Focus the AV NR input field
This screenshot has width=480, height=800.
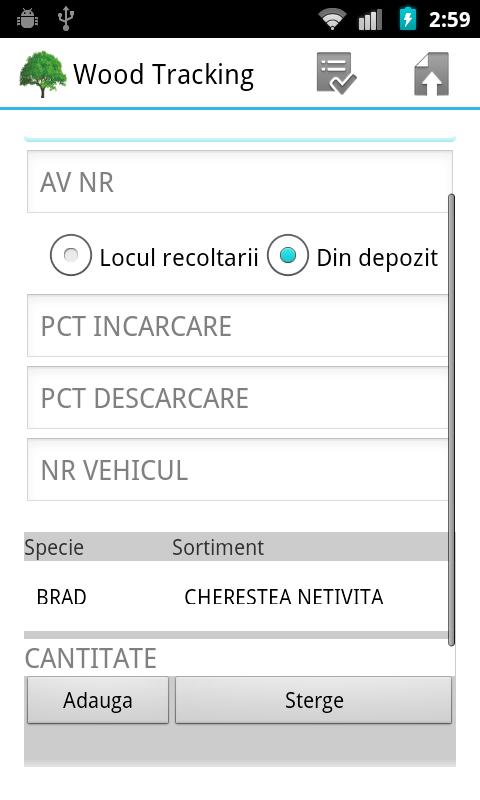click(x=240, y=182)
